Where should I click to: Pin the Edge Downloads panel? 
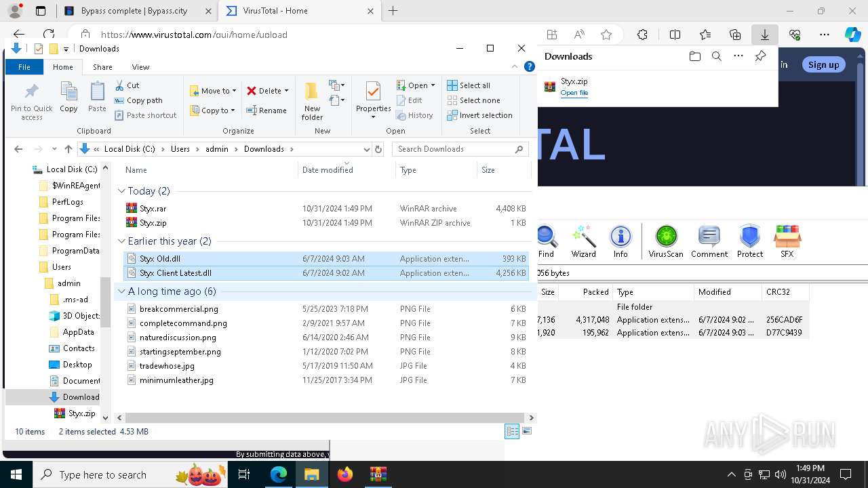click(760, 56)
